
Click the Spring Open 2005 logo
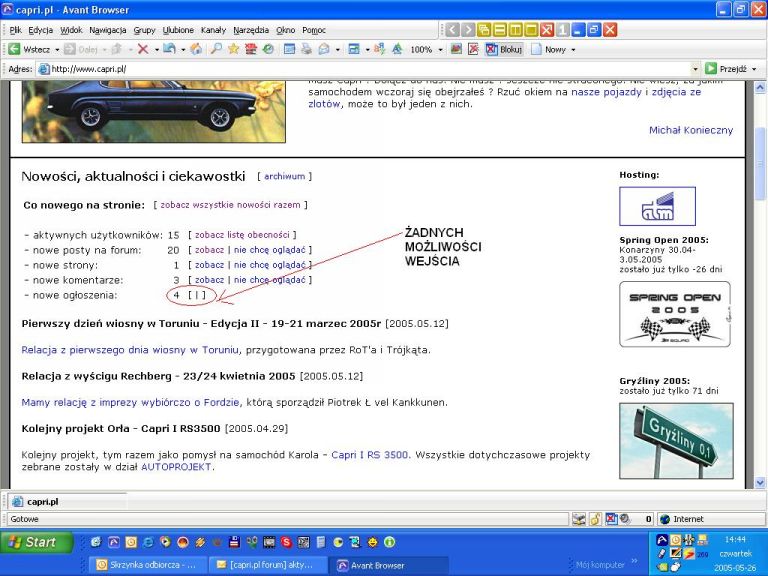click(674, 313)
